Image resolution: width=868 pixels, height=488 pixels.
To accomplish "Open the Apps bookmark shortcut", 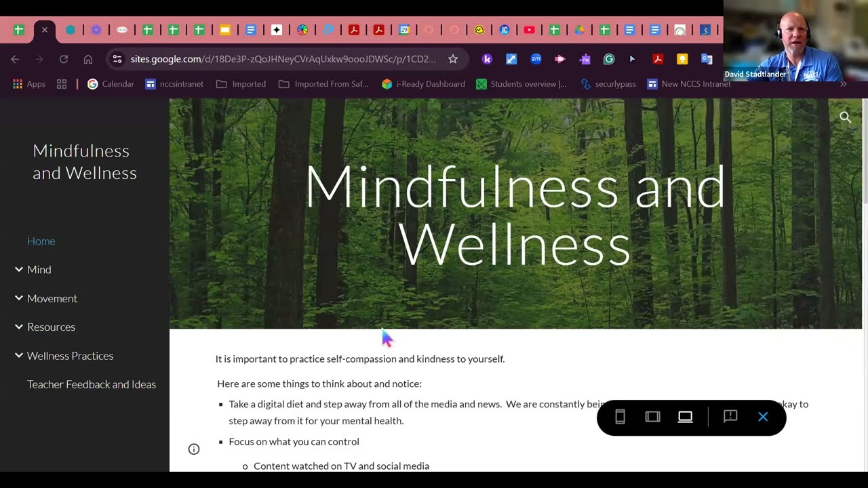I will coord(29,84).
